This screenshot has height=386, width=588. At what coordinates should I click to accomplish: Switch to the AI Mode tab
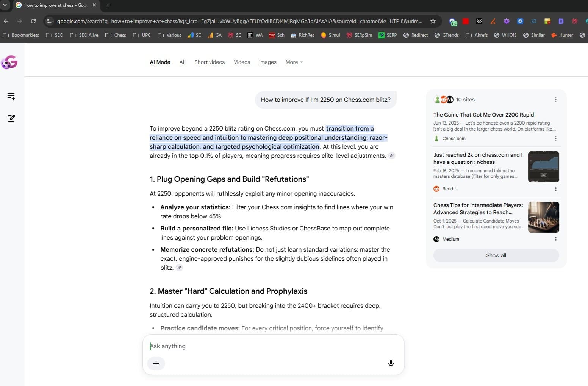pyautogui.click(x=160, y=62)
